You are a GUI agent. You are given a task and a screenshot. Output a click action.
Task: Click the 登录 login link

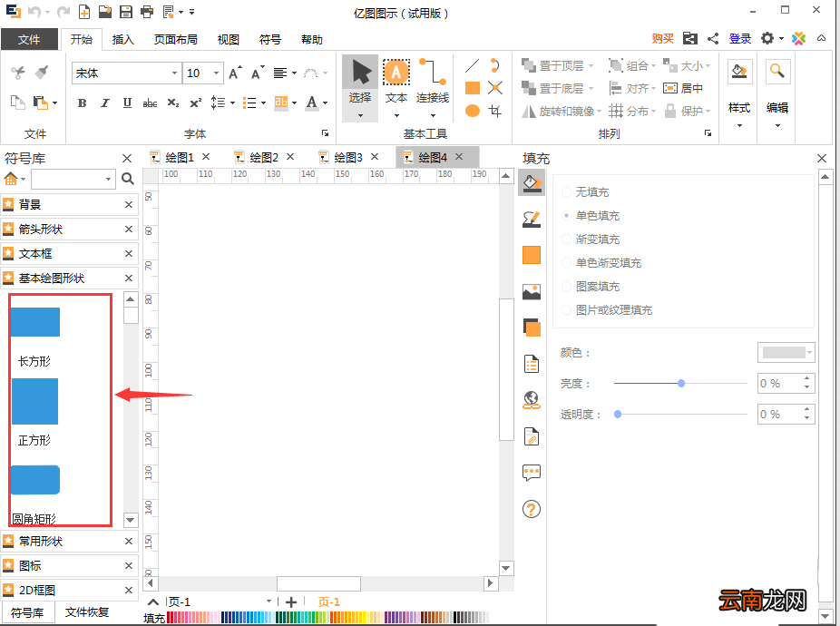740,39
